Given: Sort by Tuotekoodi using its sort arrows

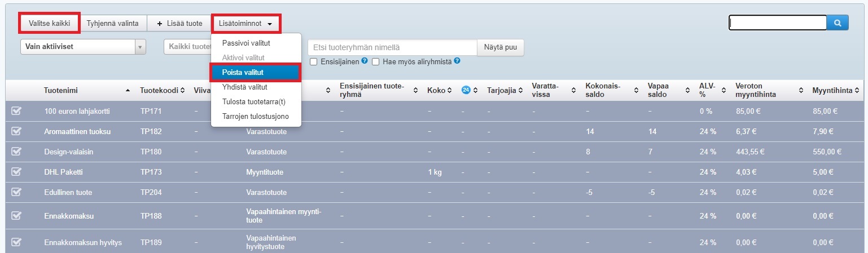Looking at the screenshot, I should (x=182, y=90).
